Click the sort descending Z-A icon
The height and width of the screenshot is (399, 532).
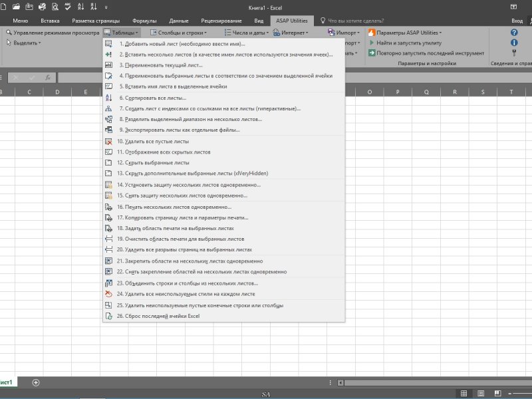pyautogui.click(x=94, y=7)
